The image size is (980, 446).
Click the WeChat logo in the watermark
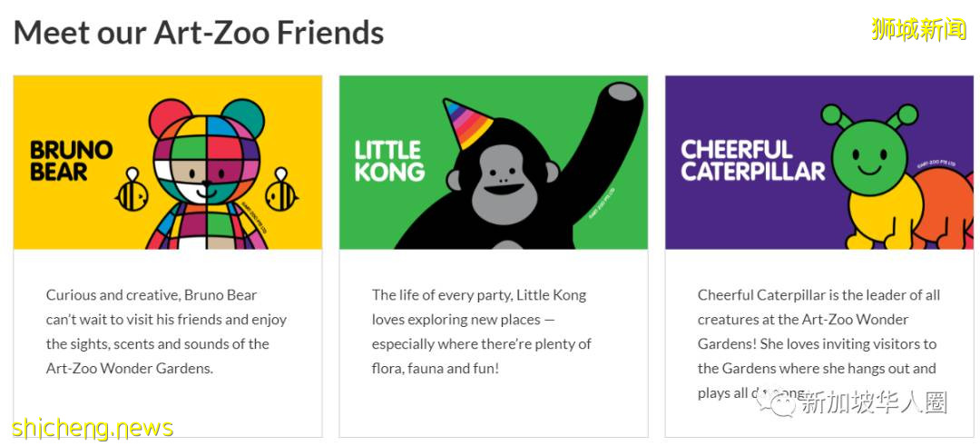pyautogui.click(x=781, y=401)
